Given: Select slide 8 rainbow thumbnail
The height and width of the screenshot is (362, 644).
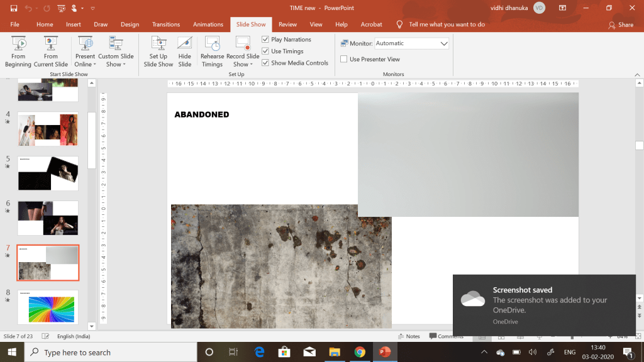Looking at the screenshot, I should [x=48, y=307].
